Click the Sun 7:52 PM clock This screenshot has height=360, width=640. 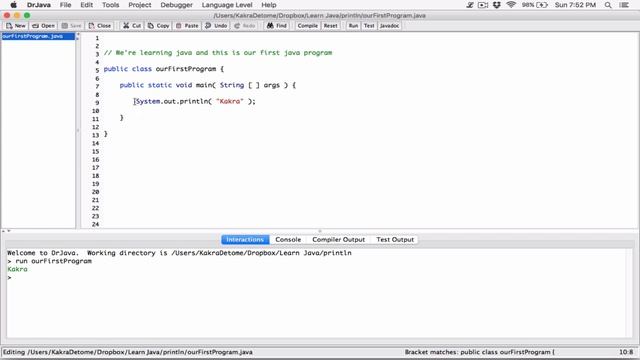point(575,5)
